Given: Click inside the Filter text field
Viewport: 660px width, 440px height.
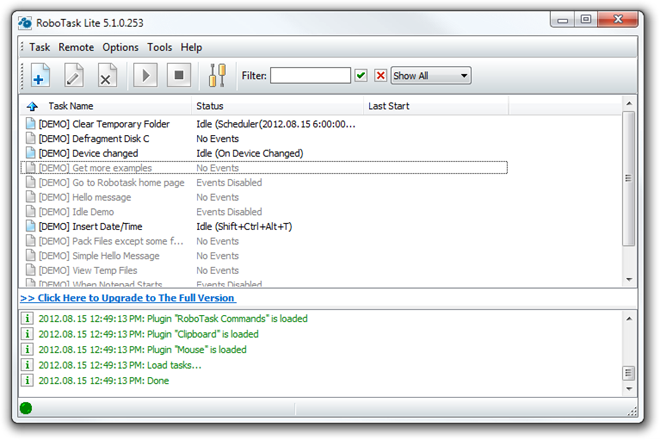Looking at the screenshot, I should (310, 76).
